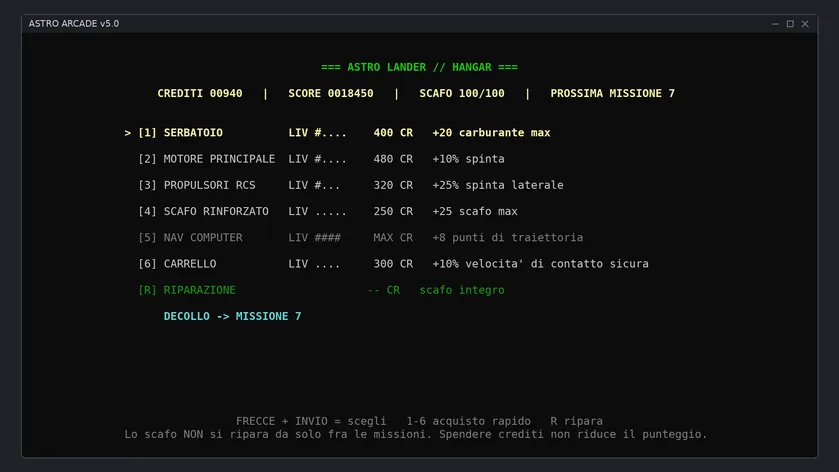This screenshot has height=472, width=839.
Task: Click the CREDITI 00940 readout
Action: tap(200, 93)
